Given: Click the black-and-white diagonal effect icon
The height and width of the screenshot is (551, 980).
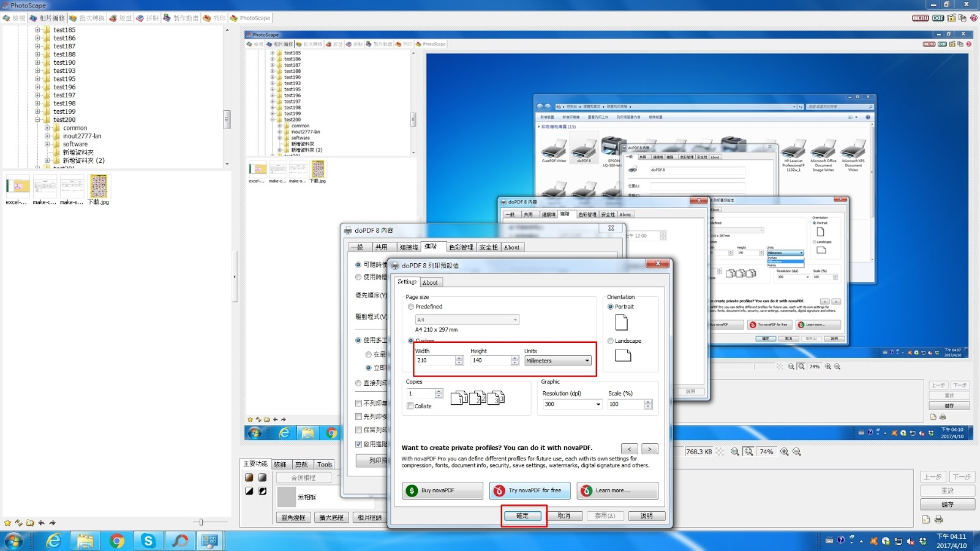Looking at the screenshot, I should [249, 491].
